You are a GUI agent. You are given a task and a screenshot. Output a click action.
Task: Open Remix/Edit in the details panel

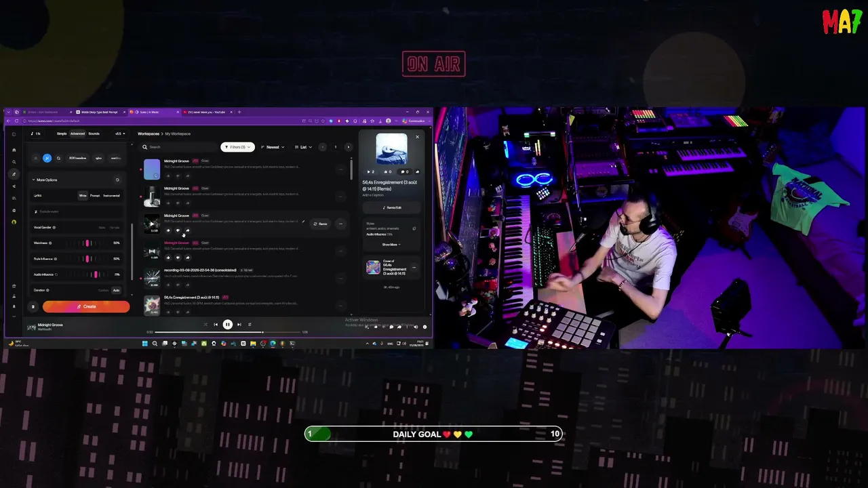pyautogui.click(x=391, y=207)
